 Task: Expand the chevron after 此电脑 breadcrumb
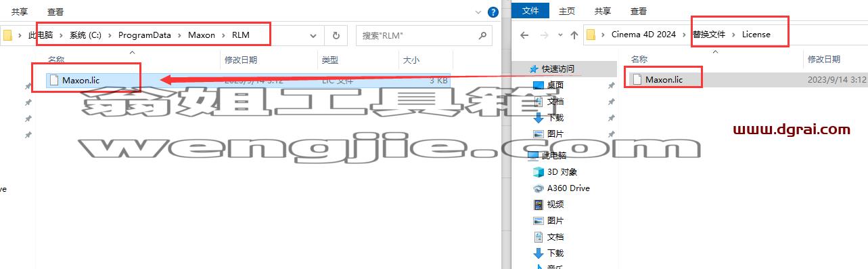point(60,35)
